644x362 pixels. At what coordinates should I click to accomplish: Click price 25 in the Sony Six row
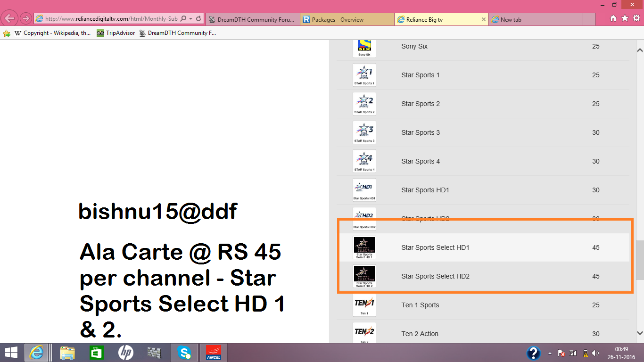[596, 46]
